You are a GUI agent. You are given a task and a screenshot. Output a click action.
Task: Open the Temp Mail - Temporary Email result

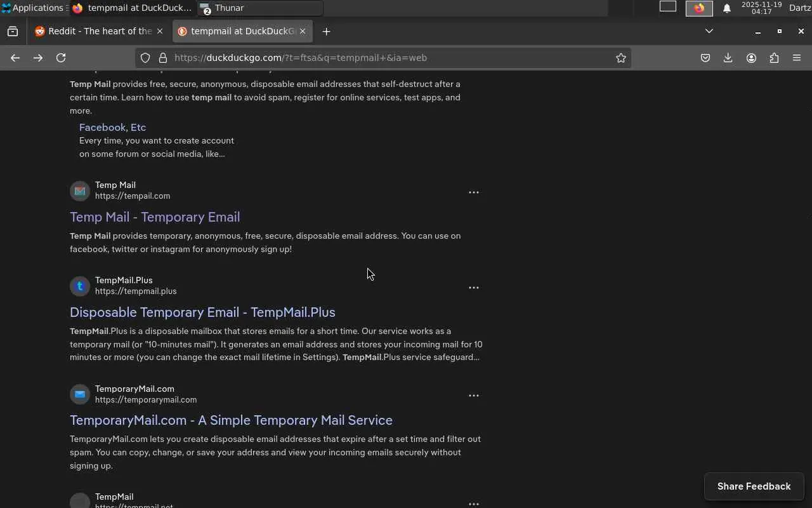155,217
